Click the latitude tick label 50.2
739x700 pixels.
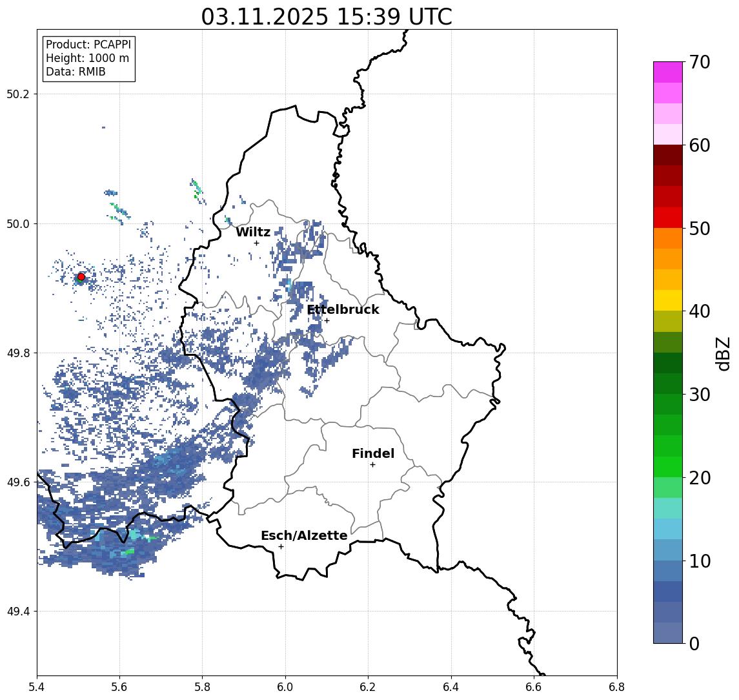[x=17, y=94]
